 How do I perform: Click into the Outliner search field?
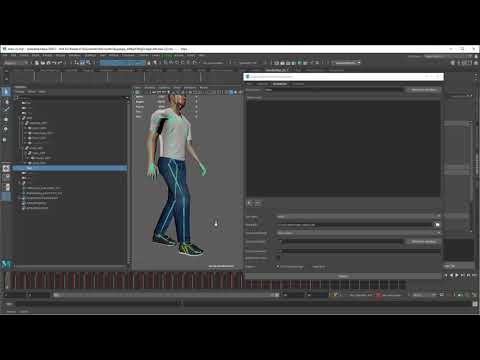(x=72, y=98)
